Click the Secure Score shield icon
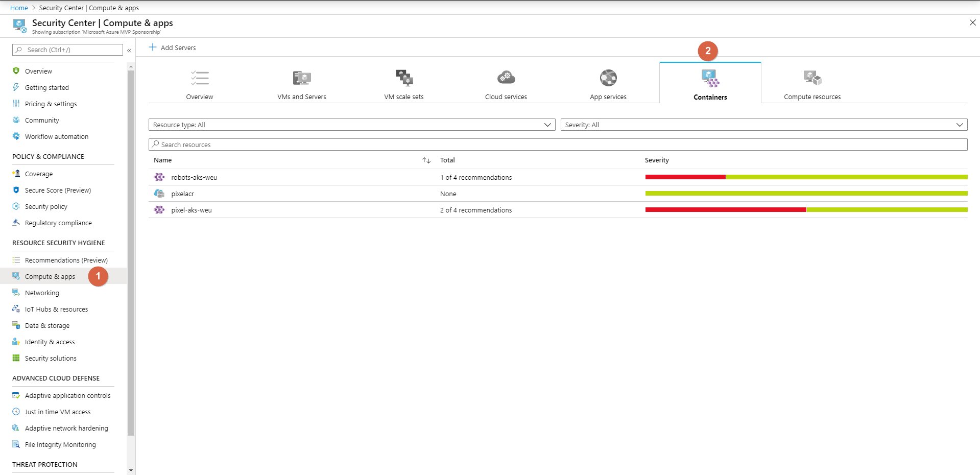This screenshot has height=475, width=980. pos(16,190)
